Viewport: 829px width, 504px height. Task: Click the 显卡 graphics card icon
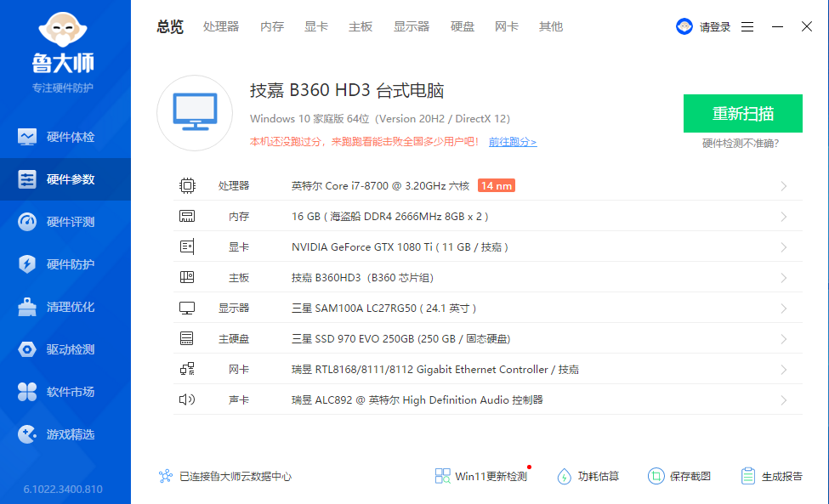tap(187, 246)
